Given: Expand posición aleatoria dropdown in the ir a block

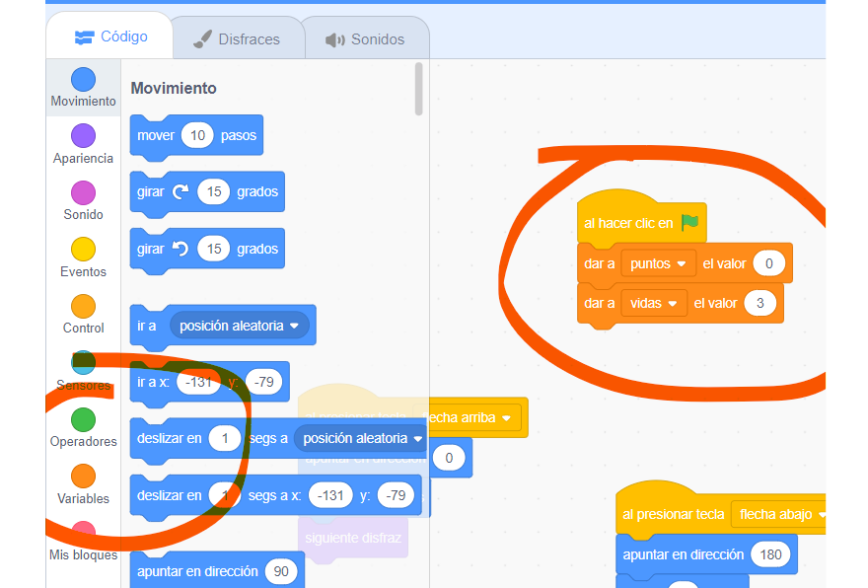Looking at the screenshot, I should 239,326.
